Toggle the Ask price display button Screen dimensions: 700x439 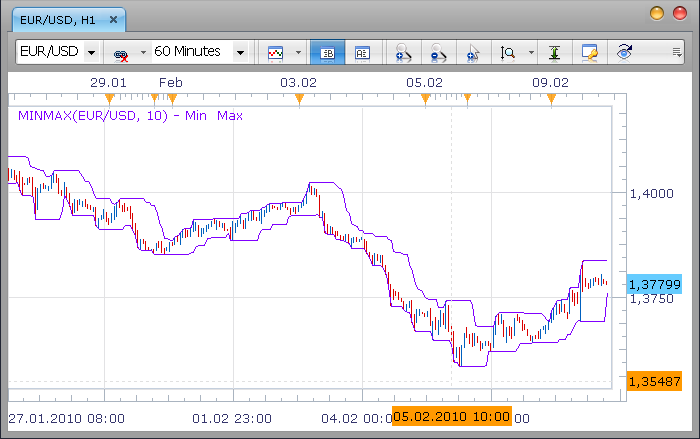click(x=362, y=53)
